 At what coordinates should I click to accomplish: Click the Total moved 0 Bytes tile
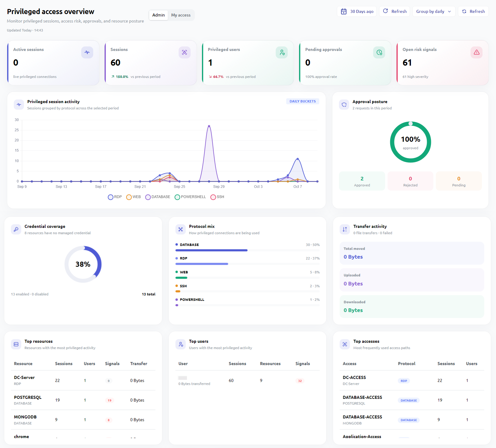point(412,253)
